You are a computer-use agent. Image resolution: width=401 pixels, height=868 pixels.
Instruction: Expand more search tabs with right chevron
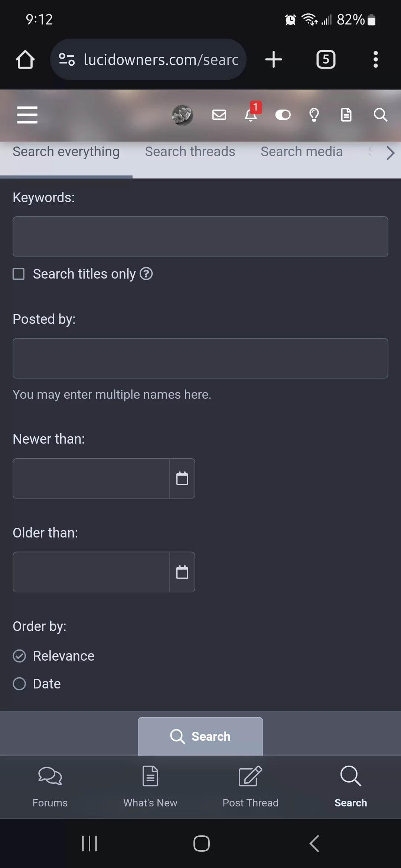click(x=390, y=153)
